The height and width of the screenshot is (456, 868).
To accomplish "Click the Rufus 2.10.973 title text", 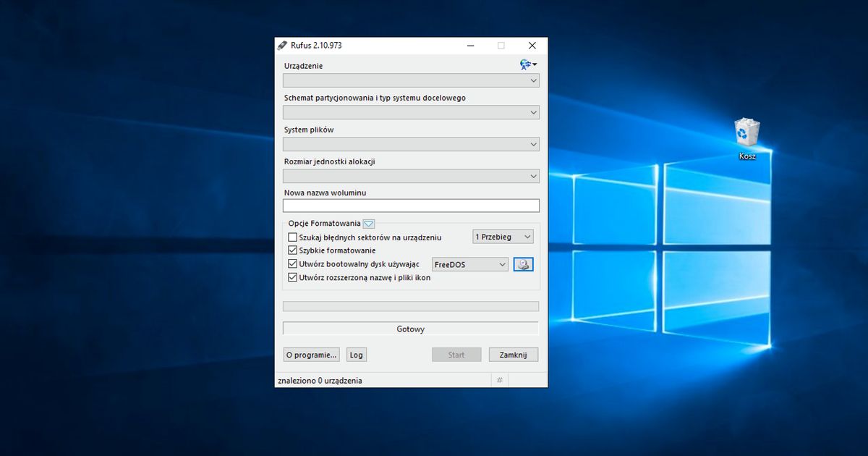I will click(x=317, y=45).
